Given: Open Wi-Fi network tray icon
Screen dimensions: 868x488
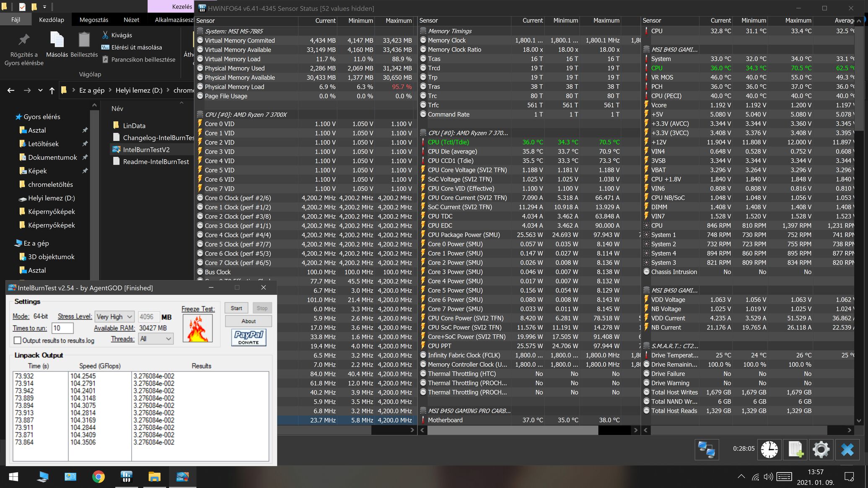Looking at the screenshot, I should pyautogui.click(x=755, y=477).
